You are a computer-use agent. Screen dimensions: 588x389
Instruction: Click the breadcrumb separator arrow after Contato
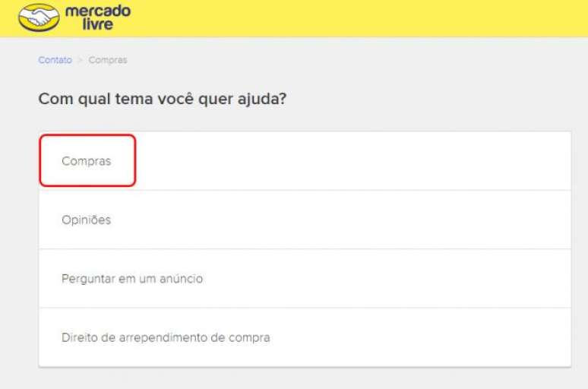click(80, 60)
